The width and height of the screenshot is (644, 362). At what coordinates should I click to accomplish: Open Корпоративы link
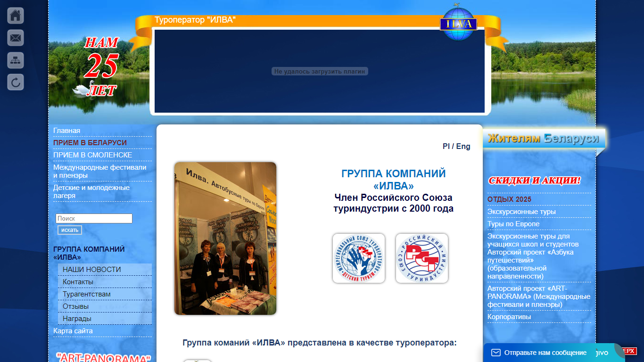[x=509, y=317]
